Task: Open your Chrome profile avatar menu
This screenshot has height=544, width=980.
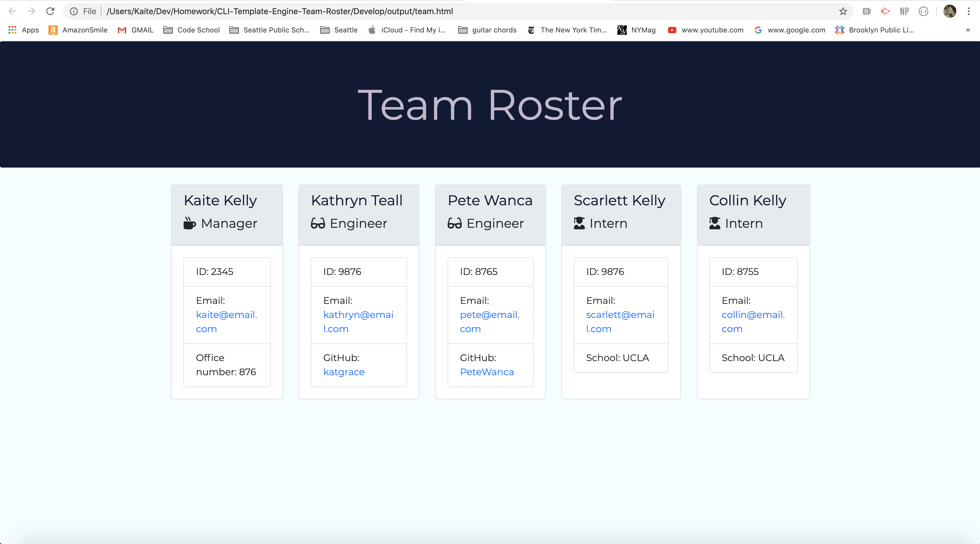Action: click(x=950, y=11)
